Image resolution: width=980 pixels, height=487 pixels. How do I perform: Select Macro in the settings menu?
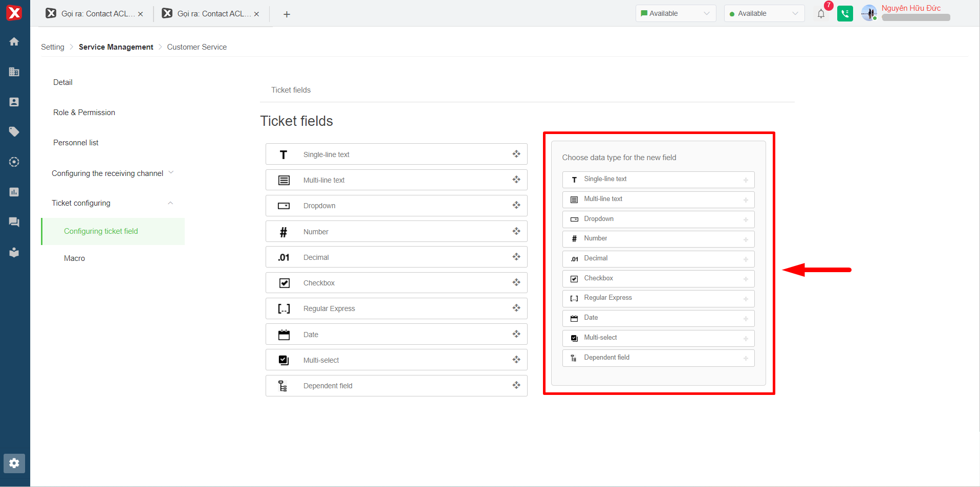coord(75,258)
